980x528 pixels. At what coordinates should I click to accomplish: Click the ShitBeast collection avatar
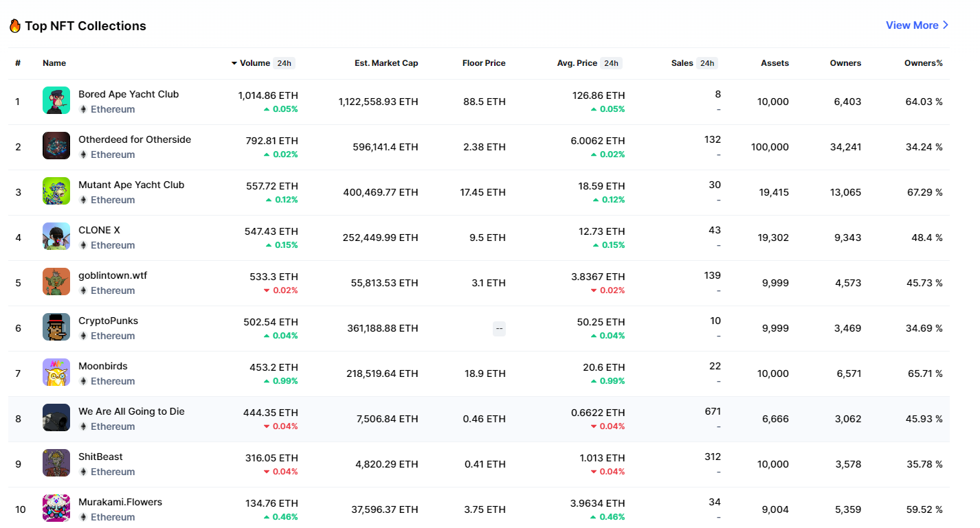(x=56, y=463)
